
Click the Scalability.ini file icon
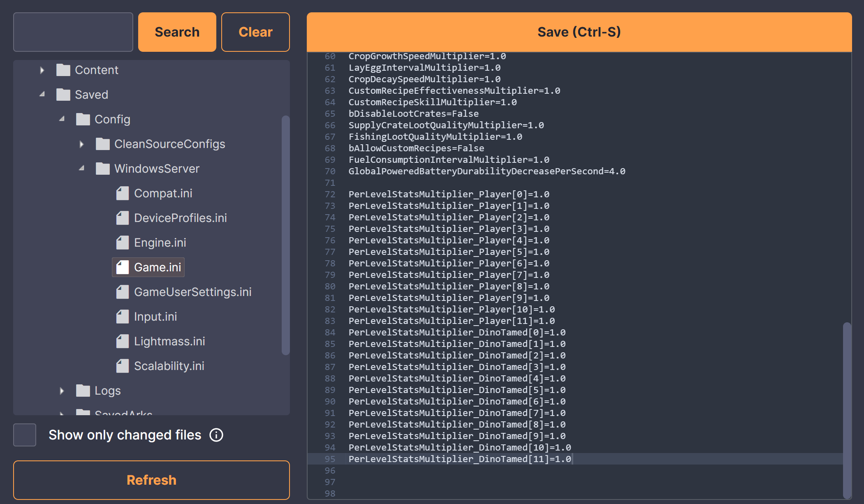click(x=123, y=366)
